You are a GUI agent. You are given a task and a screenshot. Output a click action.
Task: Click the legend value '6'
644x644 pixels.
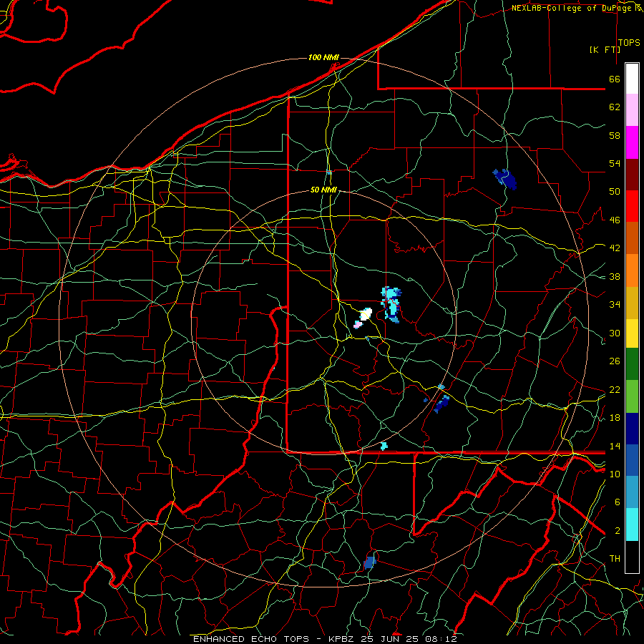click(x=617, y=502)
